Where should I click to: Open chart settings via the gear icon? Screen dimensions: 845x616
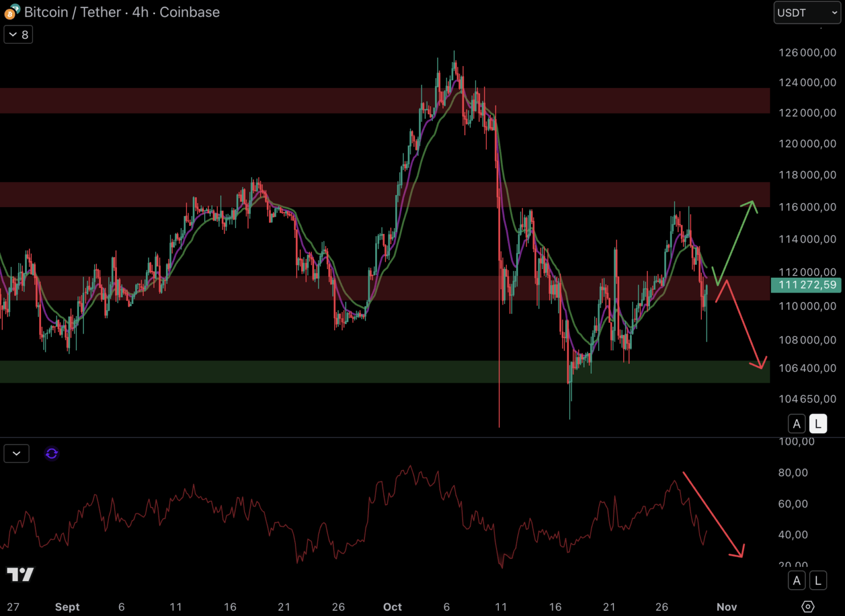point(807,606)
